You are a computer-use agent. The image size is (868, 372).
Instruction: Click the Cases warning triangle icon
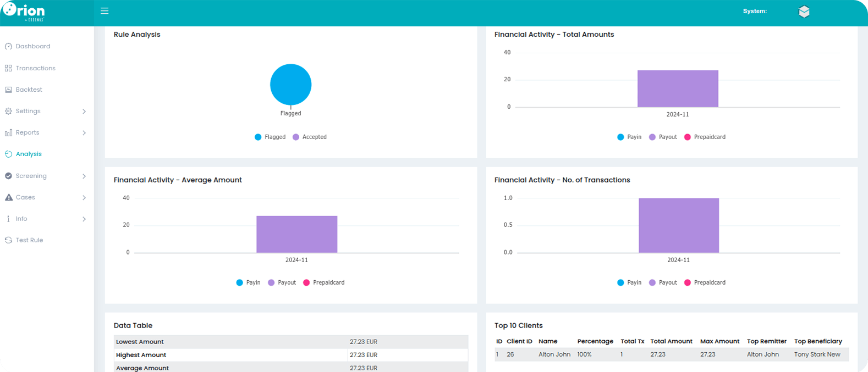[x=8, y=197]
